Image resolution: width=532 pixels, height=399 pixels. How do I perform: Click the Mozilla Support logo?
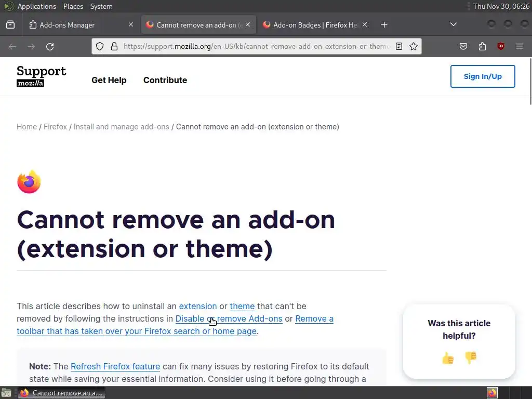pyautogui.click(x=42, y=76)
